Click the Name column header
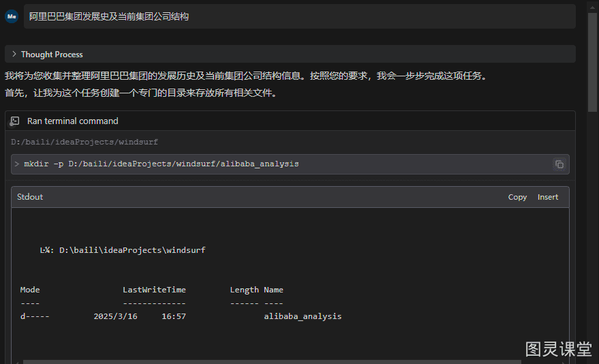Image resolution: width=599 pixels, height=364 pixels. (x=273, y=290)
